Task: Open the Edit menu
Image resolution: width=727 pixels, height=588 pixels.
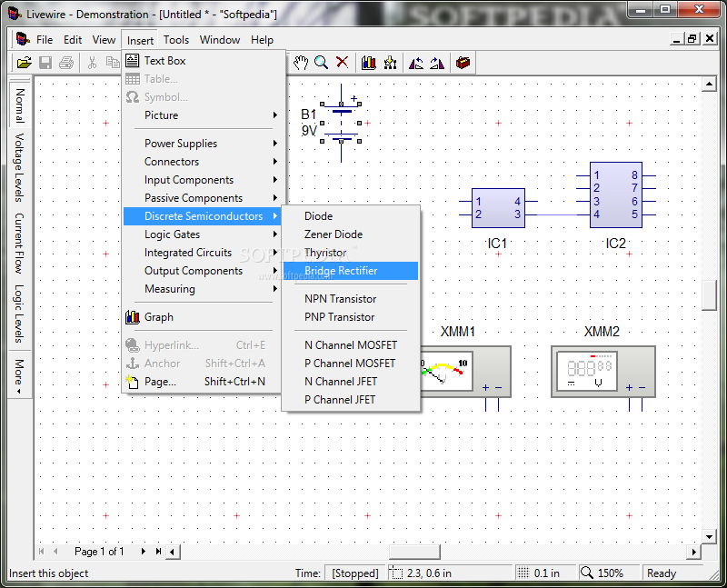Action: (73, 40)
